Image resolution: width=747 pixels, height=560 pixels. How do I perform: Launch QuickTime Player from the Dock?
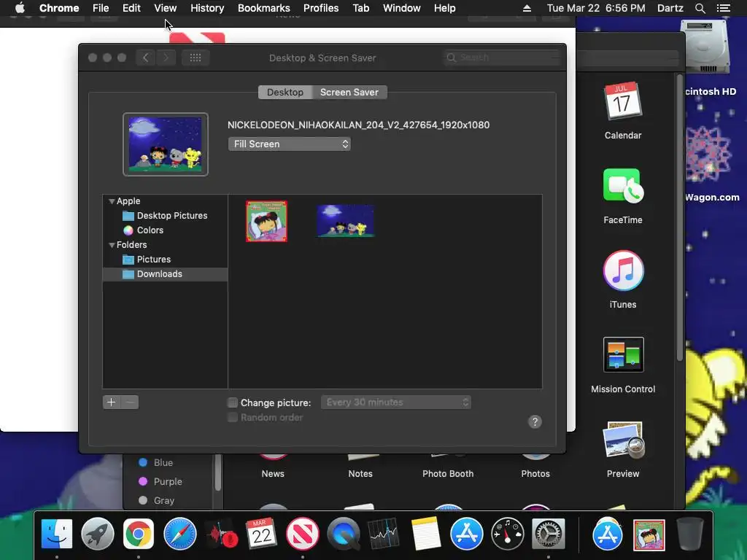pos(344,534)
